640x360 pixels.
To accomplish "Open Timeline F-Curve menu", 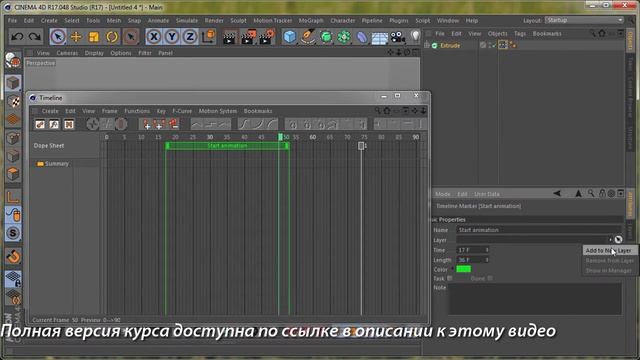I will [182, 111].
